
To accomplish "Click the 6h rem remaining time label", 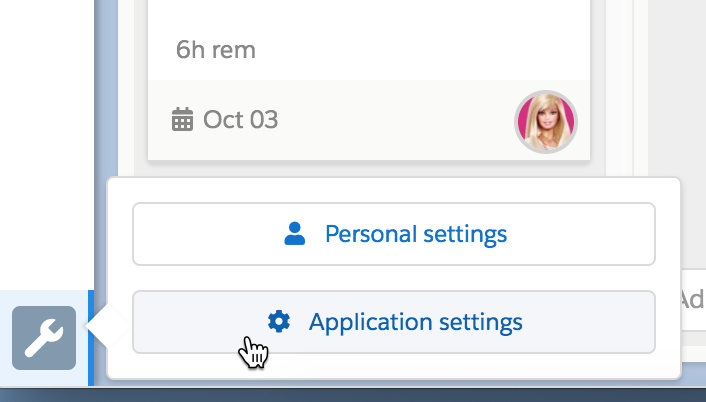I will coord(215,48).
